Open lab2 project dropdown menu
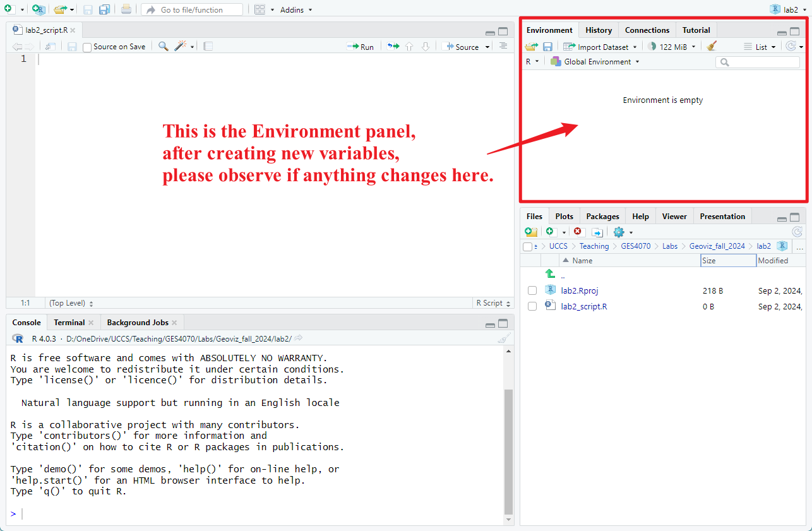The image size is (812, 531). tap(787, 9)
